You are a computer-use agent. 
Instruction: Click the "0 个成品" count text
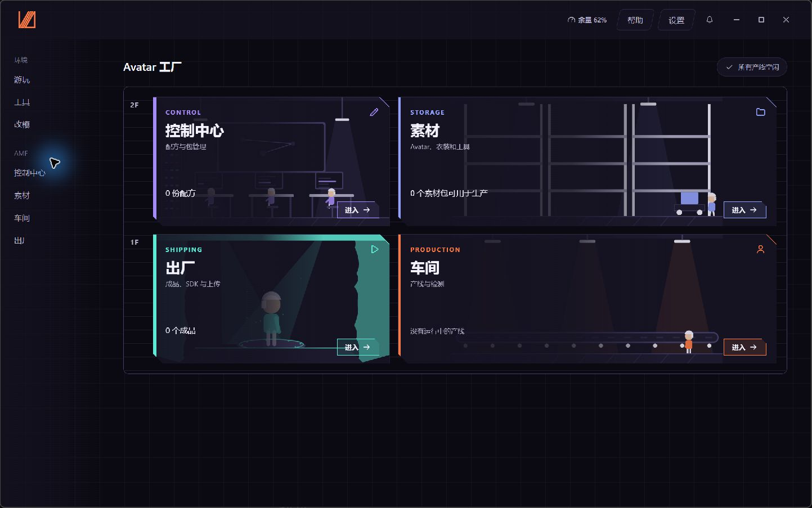(181, 330)
